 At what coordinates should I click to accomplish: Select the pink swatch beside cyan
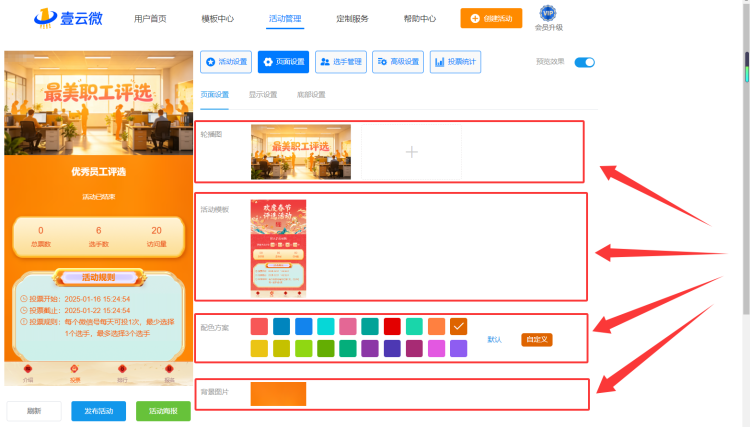(x=348, y=327)
